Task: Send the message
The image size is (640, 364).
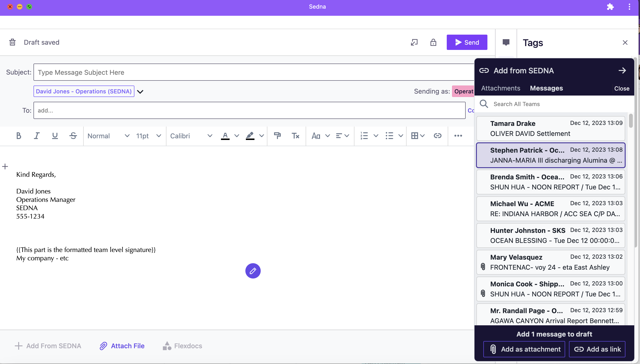Action: 467,42
